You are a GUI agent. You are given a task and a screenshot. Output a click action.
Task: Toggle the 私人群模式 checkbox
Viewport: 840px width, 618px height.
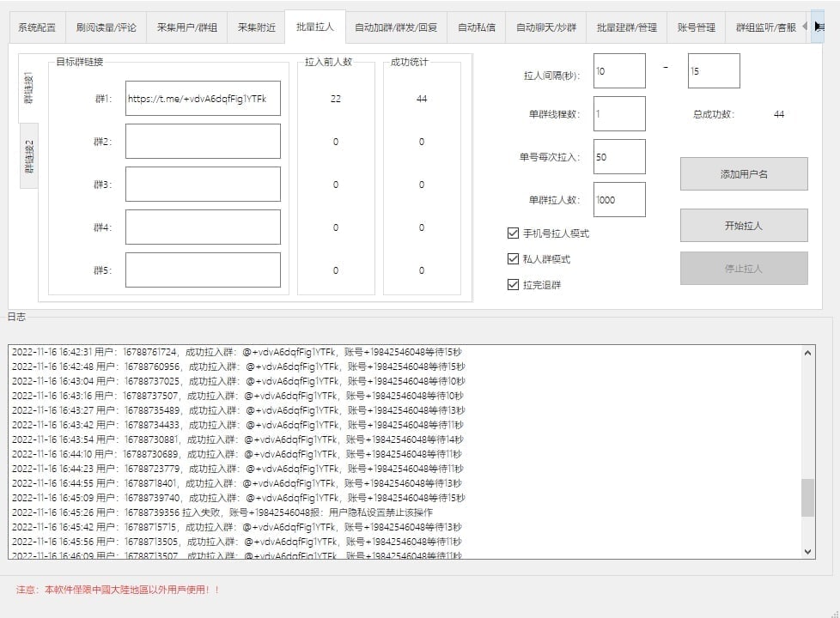click(x=514, y=258)
